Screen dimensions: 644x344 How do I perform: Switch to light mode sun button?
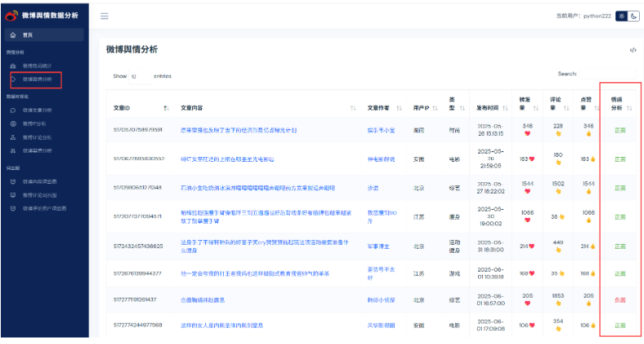pos(621,16)
